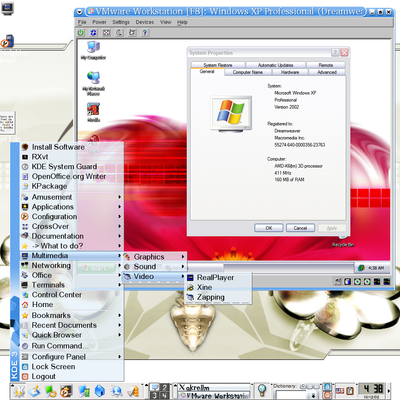The width and height of the screenshot is (400, 400).
Task: Click the Windows XP logo in System Properties
Action: (231, 113)
